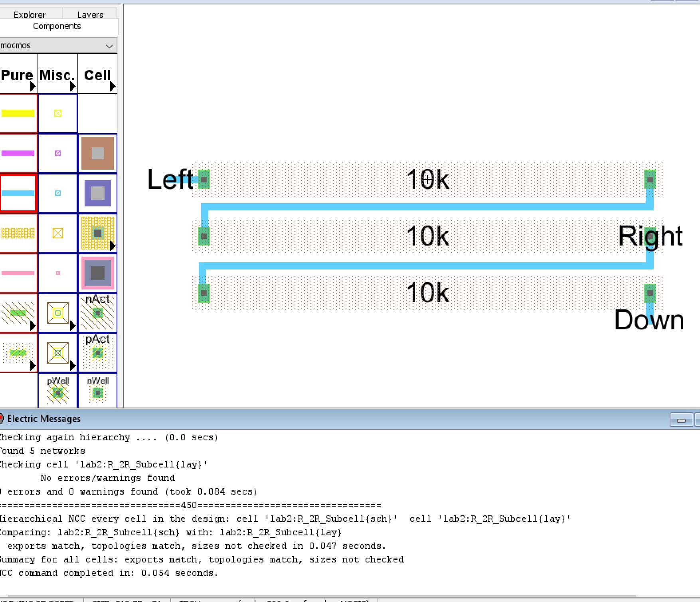Expand the yellow hatched contact variants arrow
Image resolution: width=700 pixels, height=602 pixels.
point(113,246)
